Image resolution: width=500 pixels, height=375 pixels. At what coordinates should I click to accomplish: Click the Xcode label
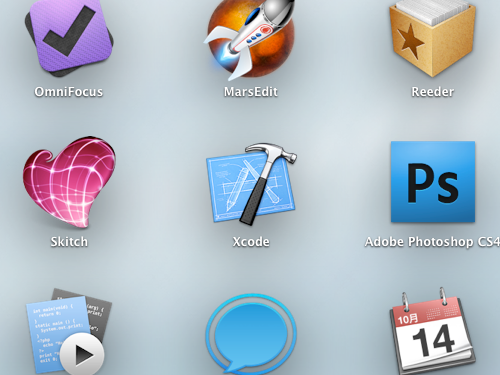click(x=251, y=242)
